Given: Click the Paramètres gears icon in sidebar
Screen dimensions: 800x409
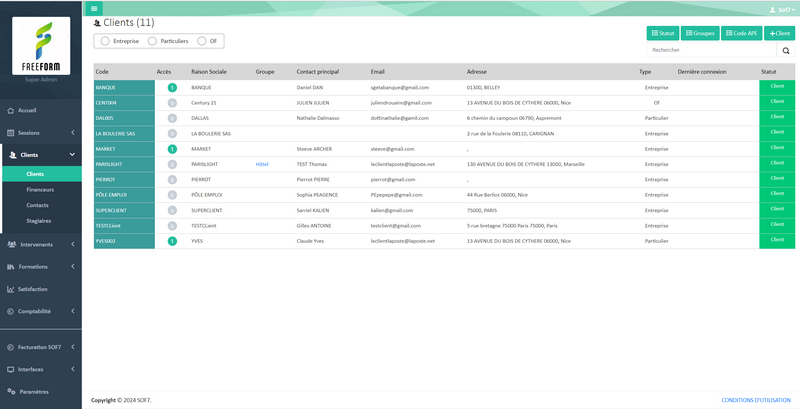Looking at the screenshot, I should [10, 391].
